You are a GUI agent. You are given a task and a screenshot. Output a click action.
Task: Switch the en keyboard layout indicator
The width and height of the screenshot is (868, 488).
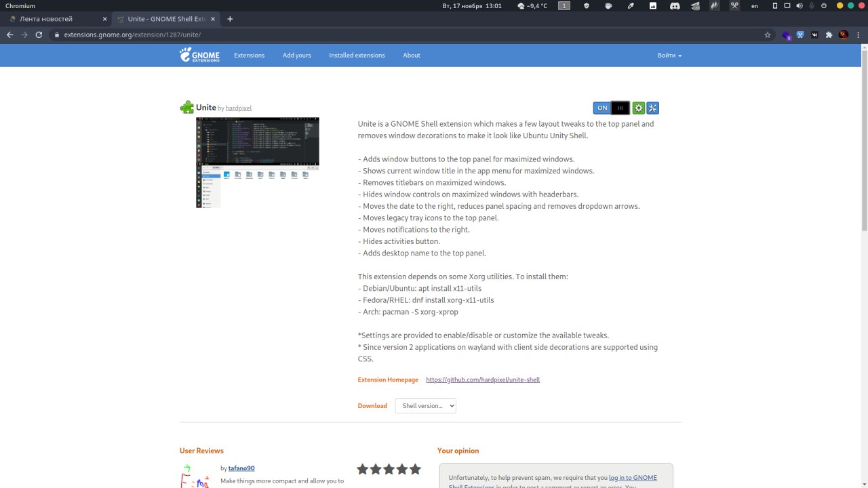click(x=755, y=5)
